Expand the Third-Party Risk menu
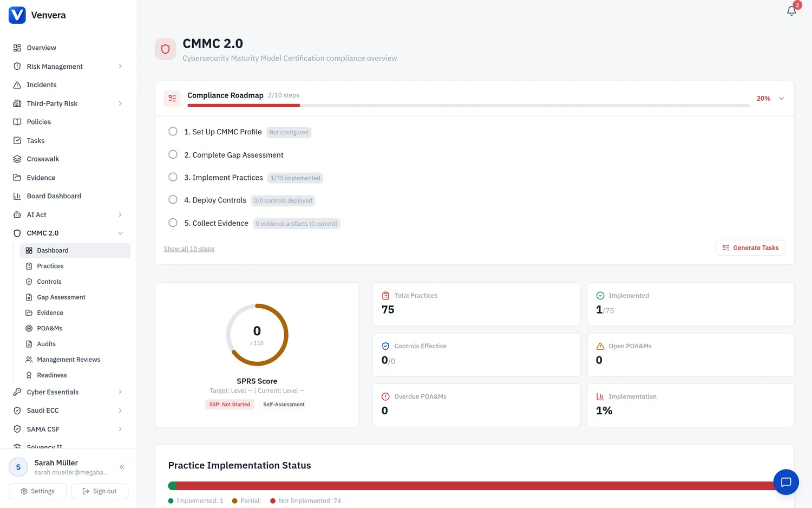 point(120,103)
